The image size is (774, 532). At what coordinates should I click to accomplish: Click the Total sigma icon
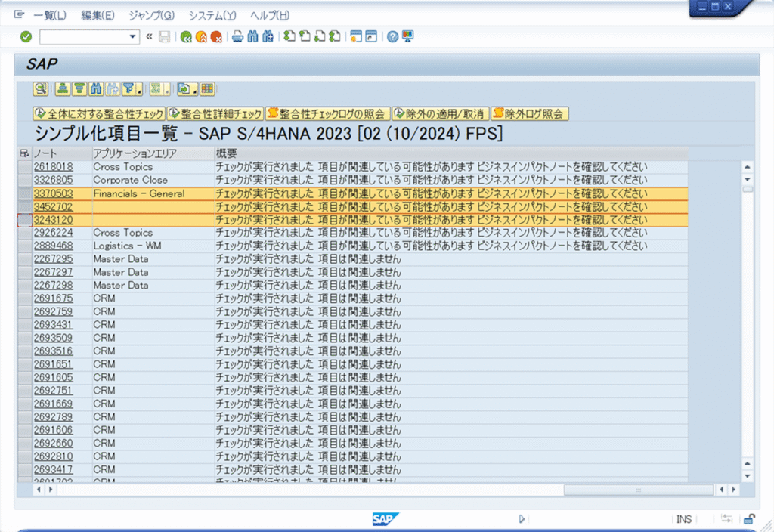coord(159,89)
